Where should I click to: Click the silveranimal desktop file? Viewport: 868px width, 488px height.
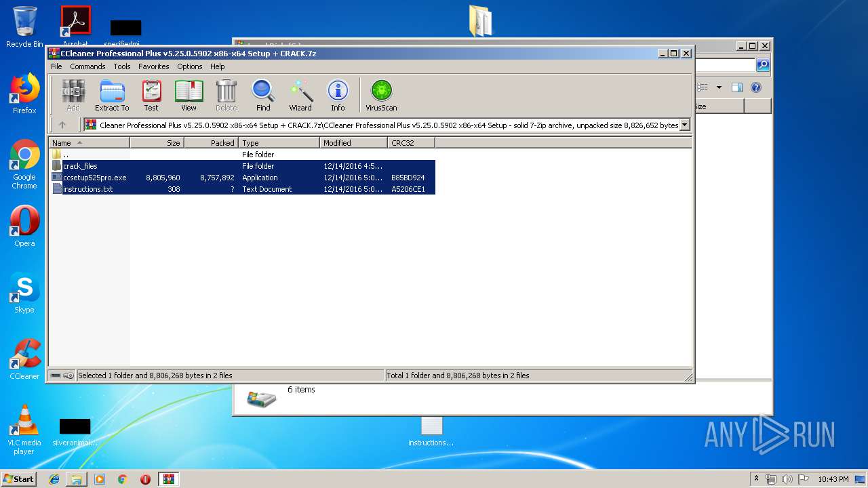75,432
